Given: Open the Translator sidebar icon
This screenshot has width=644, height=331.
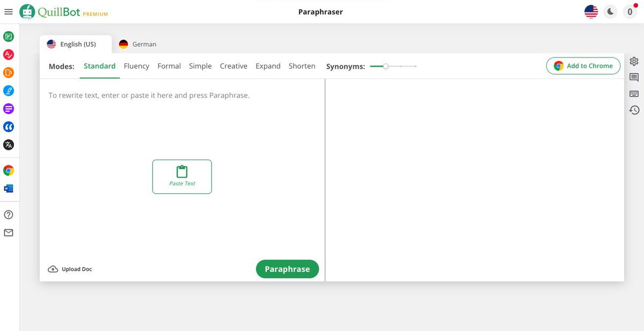Looking at the screenshot, I should point(9,145).
